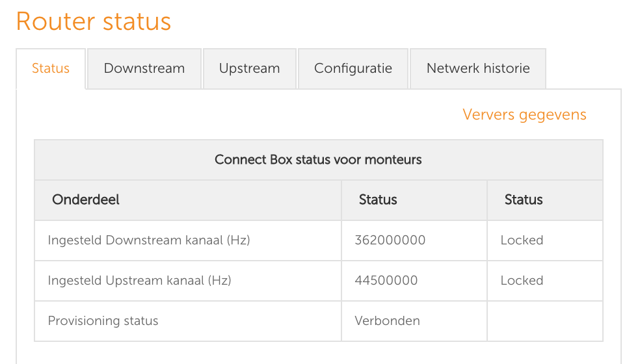Click the Connect Box status voor monteurs title
Image resolution: width=640 pixels, height=364 pixels.
coord(318,159)
